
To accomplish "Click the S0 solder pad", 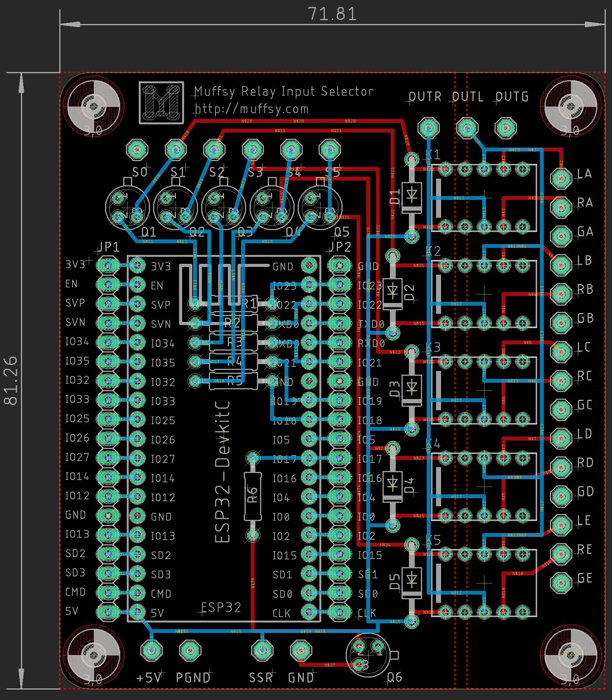I will tap(137, 150).
